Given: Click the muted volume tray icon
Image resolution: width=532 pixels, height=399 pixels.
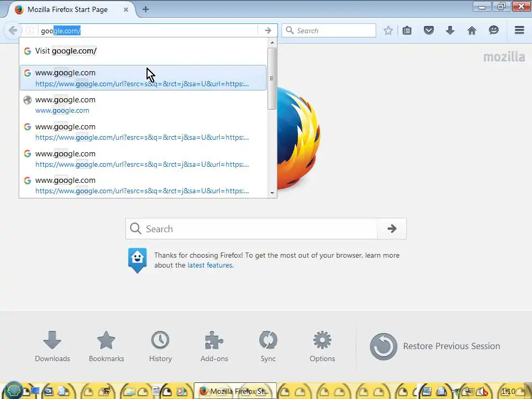Looking at the screenshot, I should coord(483,392).
